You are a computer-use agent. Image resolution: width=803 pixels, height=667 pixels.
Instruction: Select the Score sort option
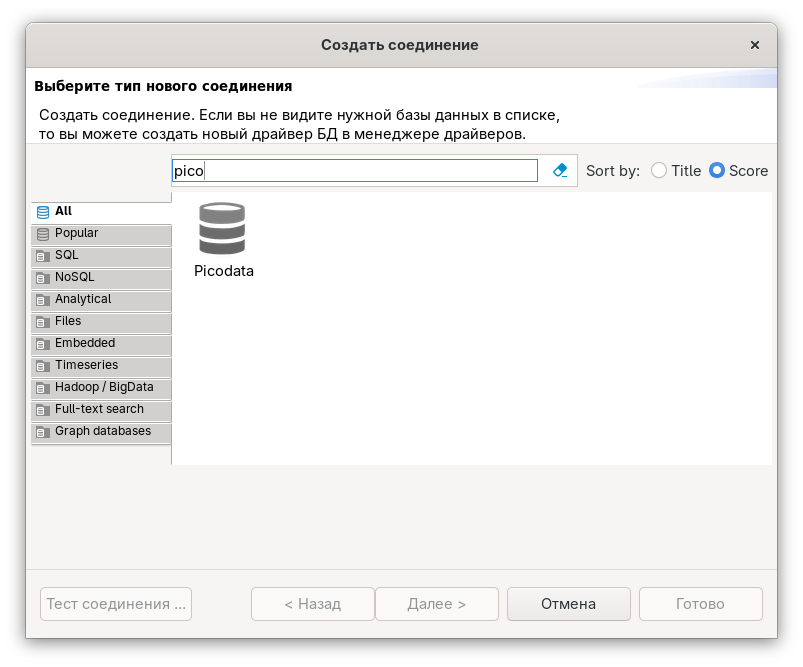[716, 170]
